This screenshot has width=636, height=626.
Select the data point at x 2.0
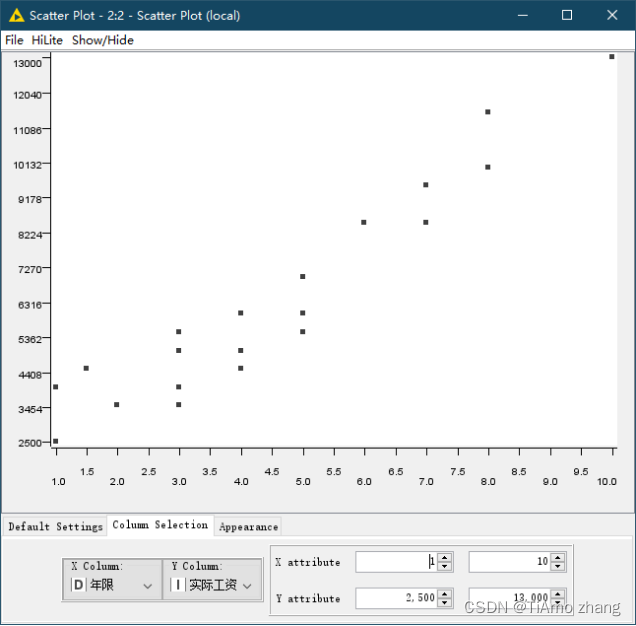(116, 404)
